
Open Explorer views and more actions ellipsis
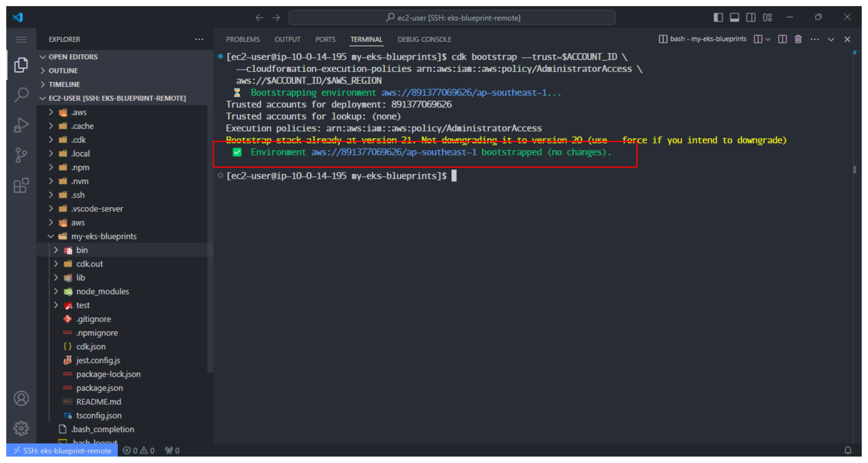[199, 39]
